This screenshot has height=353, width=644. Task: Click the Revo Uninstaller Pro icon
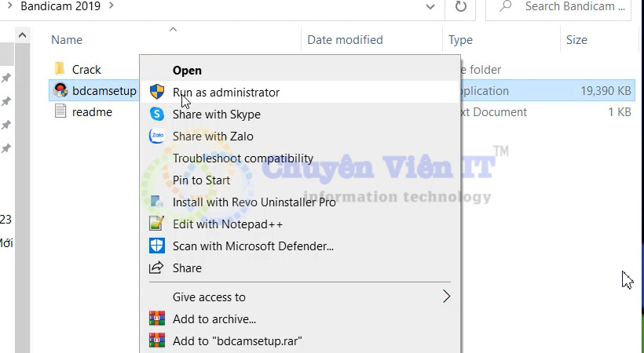coord(157,202)
